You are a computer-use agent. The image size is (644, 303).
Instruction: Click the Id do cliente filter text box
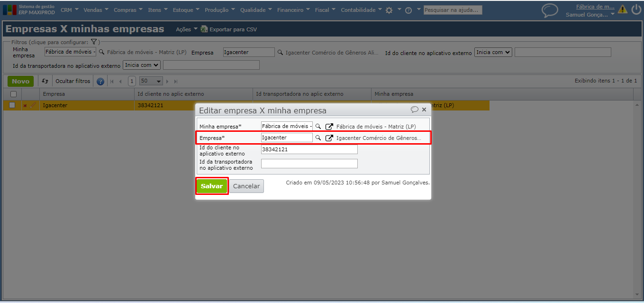point(563,52)
